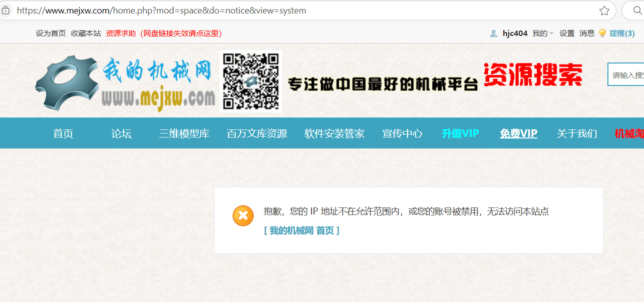Click the underlined 免费VIP link
This screenshot has width=644, height=302.
[x=518, y=133]
